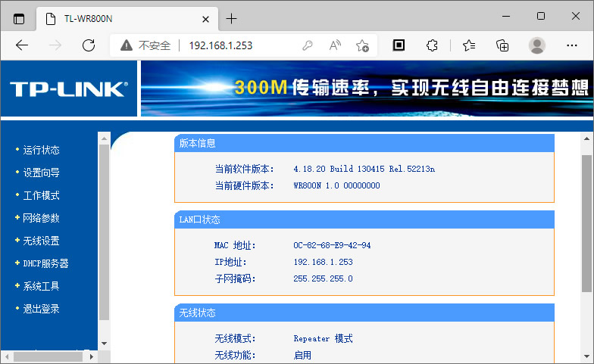Click subnet mask 255.255.255.0
Screen dimensions: 594x364
click(323, 278)
